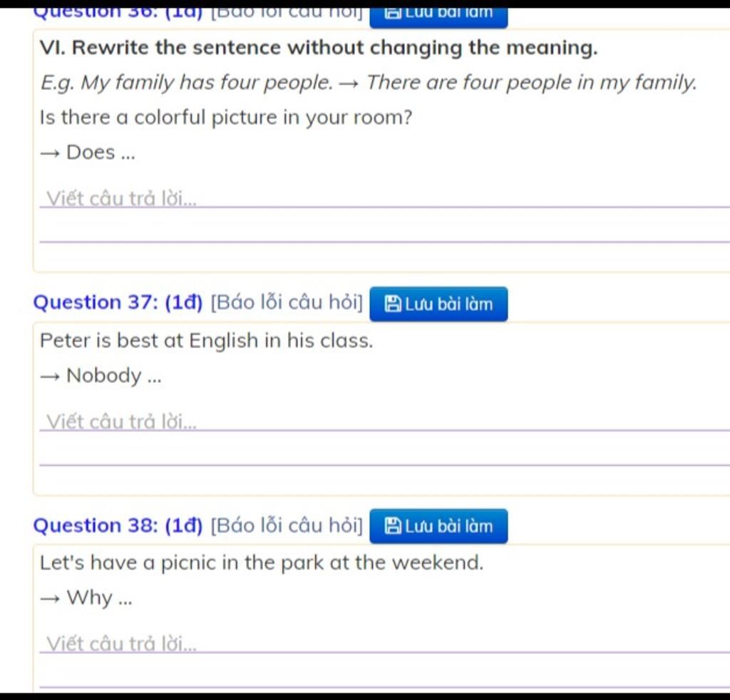
Task: Report an error via Question 37's "Báo lỗi câu hỏi"
Action: click(287, 303)
